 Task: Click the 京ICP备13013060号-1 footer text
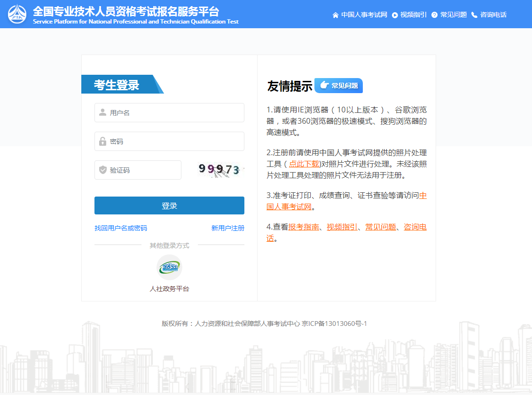pyautogui.click(x=334, y=324)
